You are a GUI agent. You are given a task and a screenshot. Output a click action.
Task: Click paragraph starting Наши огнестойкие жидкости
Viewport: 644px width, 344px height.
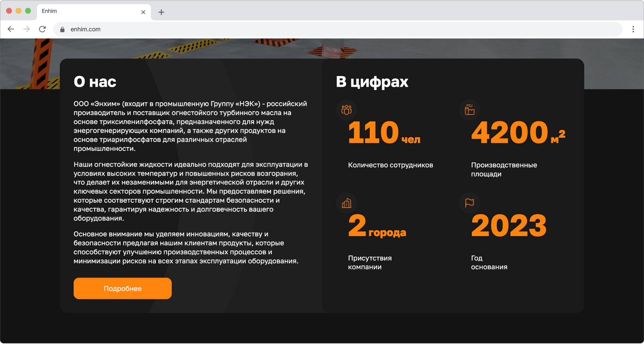[x=191, y=191]
